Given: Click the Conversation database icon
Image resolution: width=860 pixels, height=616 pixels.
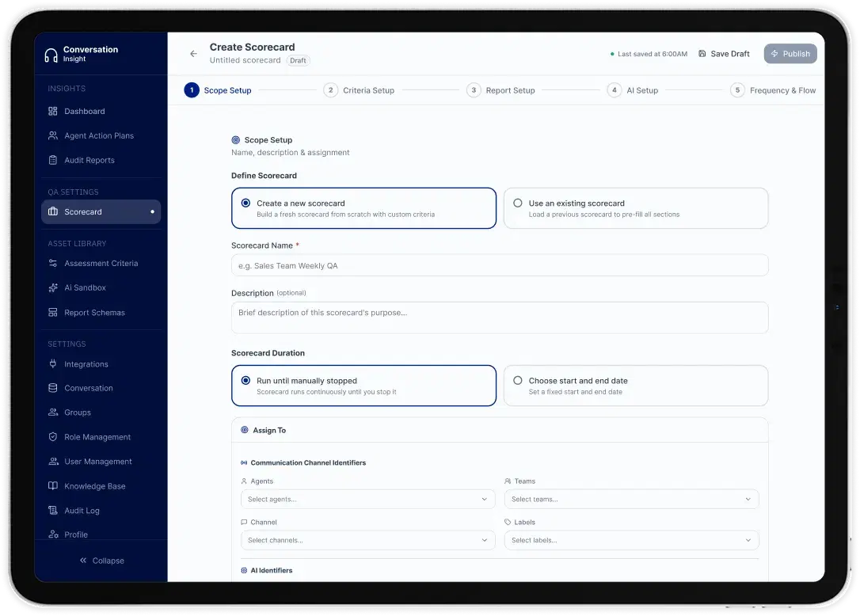Looking at the screenshot, I should (52, 388).
